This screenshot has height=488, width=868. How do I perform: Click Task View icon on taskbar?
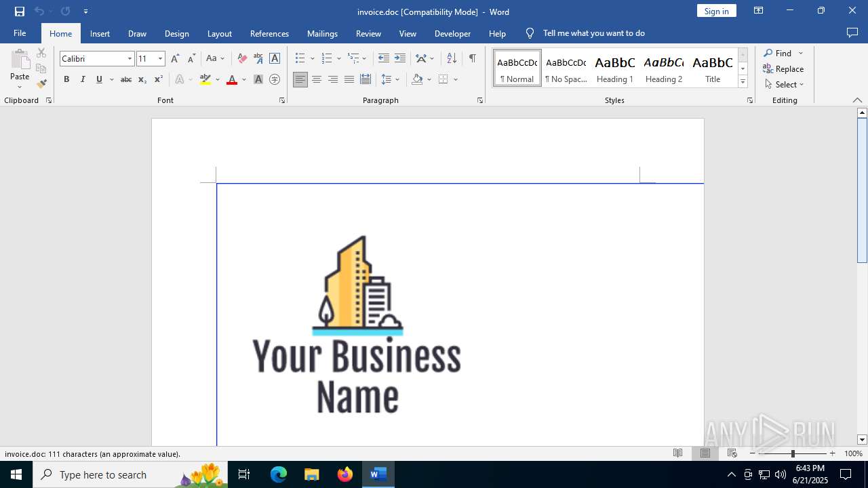coord(244,474)
